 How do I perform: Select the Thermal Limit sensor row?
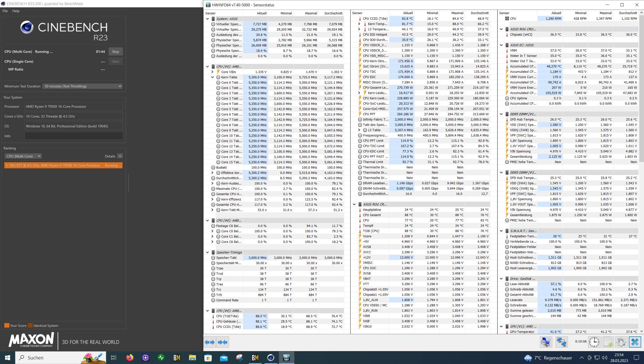click(420, 162)
